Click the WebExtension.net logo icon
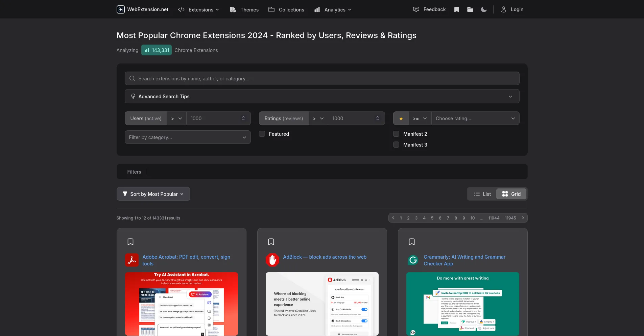The height and width of the screenshot is (336, 644). pos(120,9)
